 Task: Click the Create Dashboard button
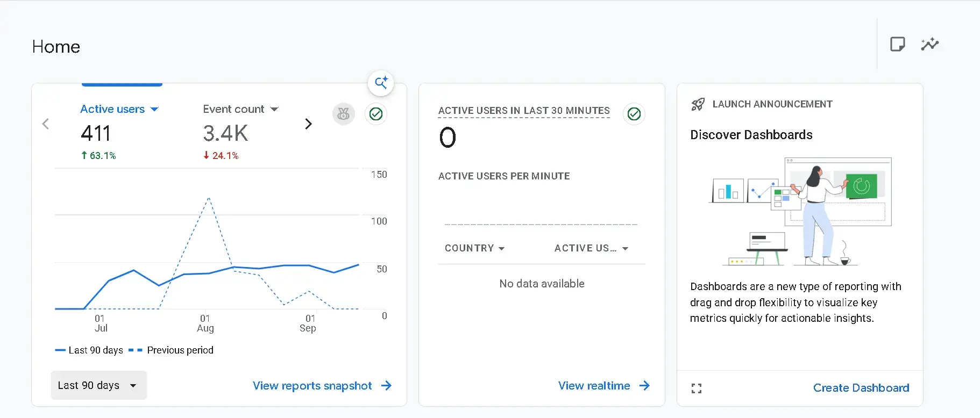pyautogui.click(x=861, y=388)
